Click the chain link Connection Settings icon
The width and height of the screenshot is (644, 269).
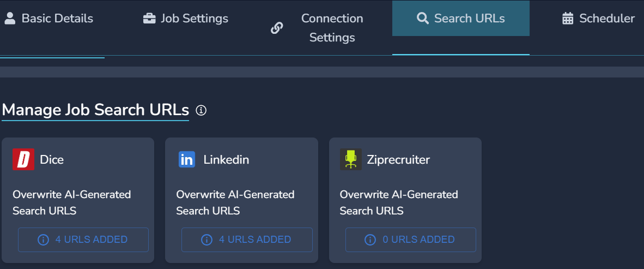277,28
